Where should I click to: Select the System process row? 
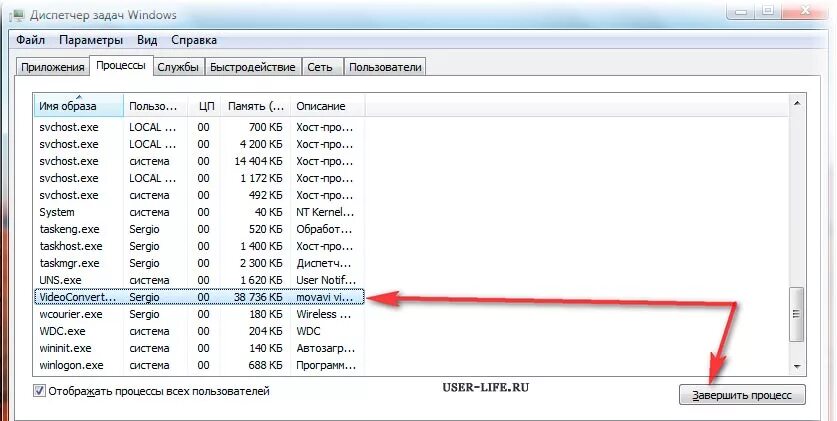pyautogui.click(x=199, y=212)
